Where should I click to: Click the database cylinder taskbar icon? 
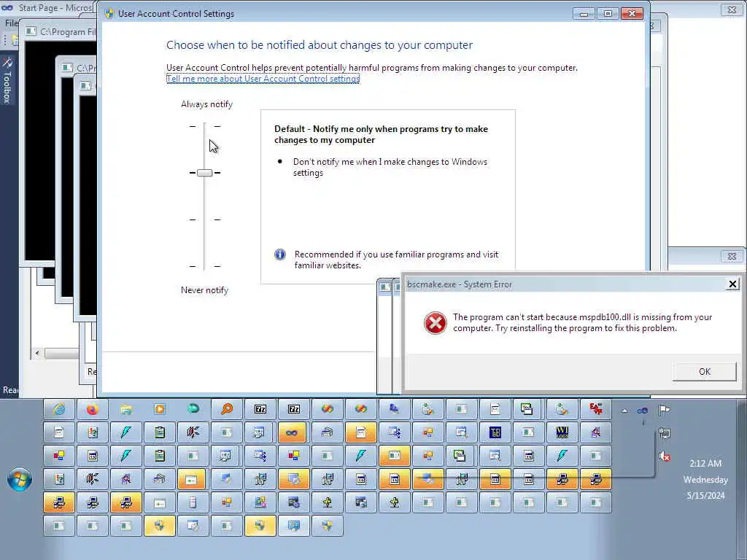[x=193, y=502]
